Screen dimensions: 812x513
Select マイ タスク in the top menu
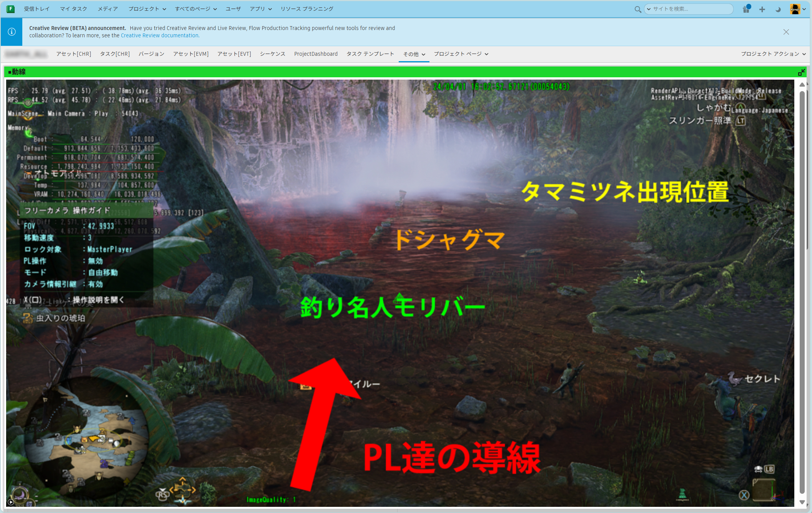click(73, 8)
